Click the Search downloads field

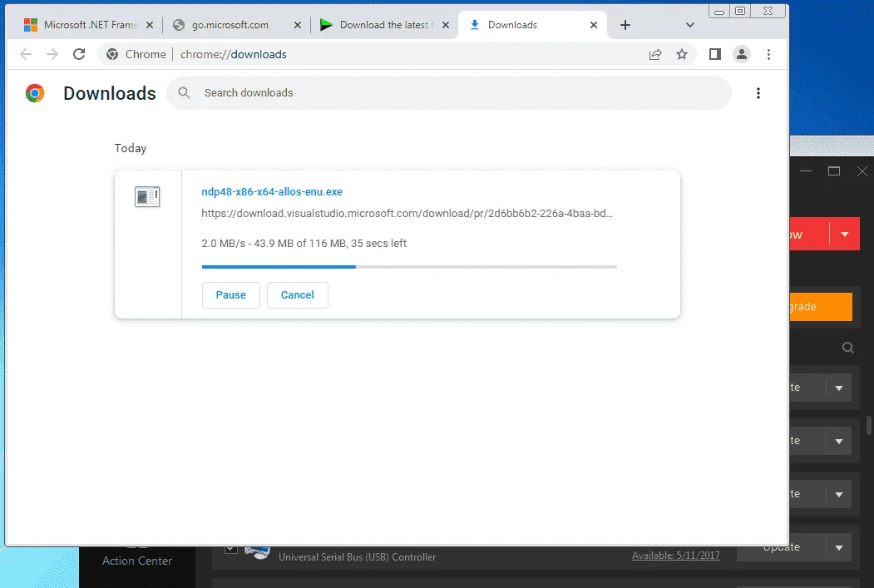[x=449, y=93]
